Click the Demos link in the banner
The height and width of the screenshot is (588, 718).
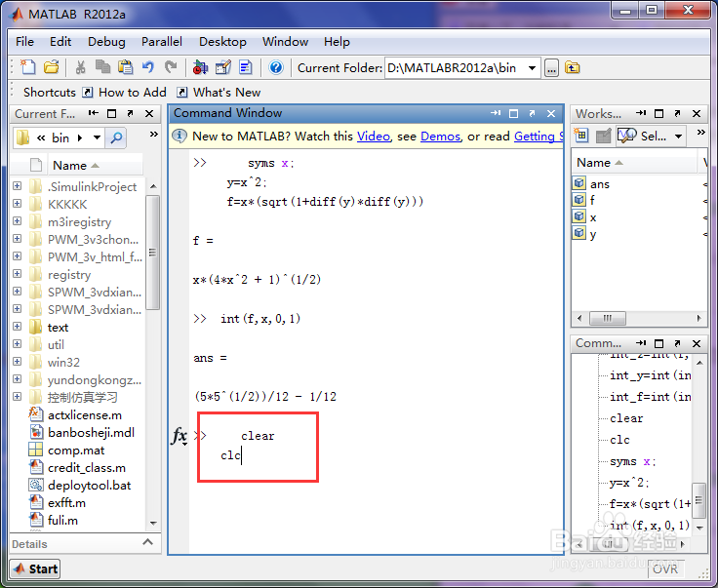441,137
